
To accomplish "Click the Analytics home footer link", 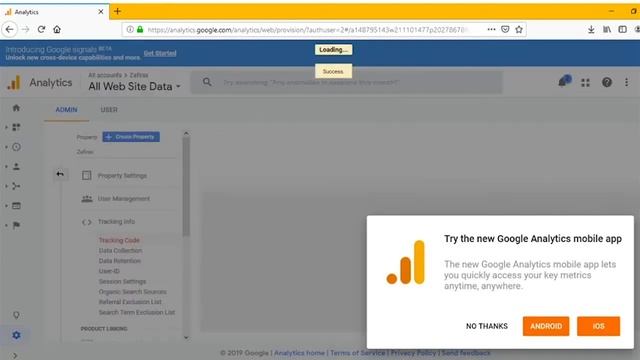I will tap(299, 353).
